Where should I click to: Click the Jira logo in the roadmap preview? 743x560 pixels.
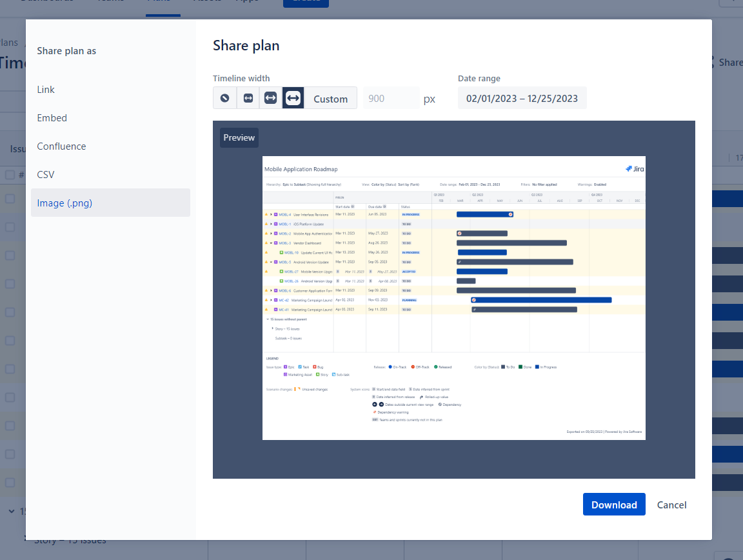634,168
